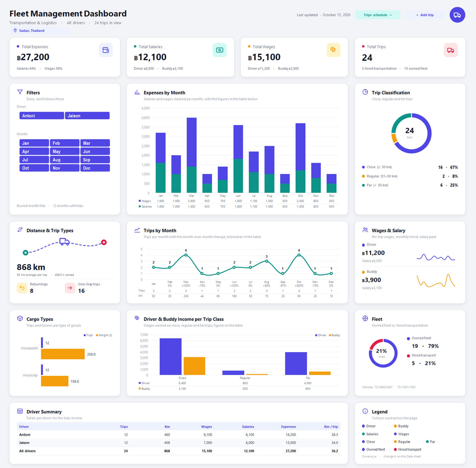Click the green start marker on the route

[x=25, y=252]
